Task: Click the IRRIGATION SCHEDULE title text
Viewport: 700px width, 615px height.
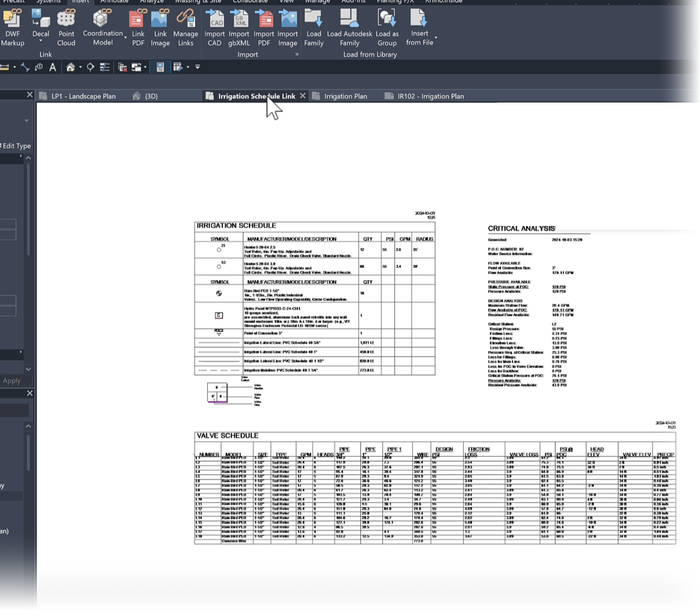Action: 236,226
